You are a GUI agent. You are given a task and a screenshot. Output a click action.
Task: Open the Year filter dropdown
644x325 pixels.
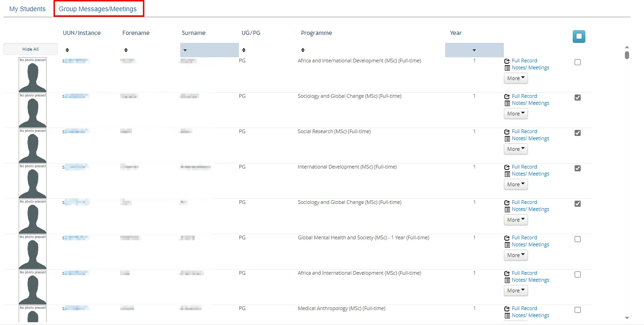(474, 49)
